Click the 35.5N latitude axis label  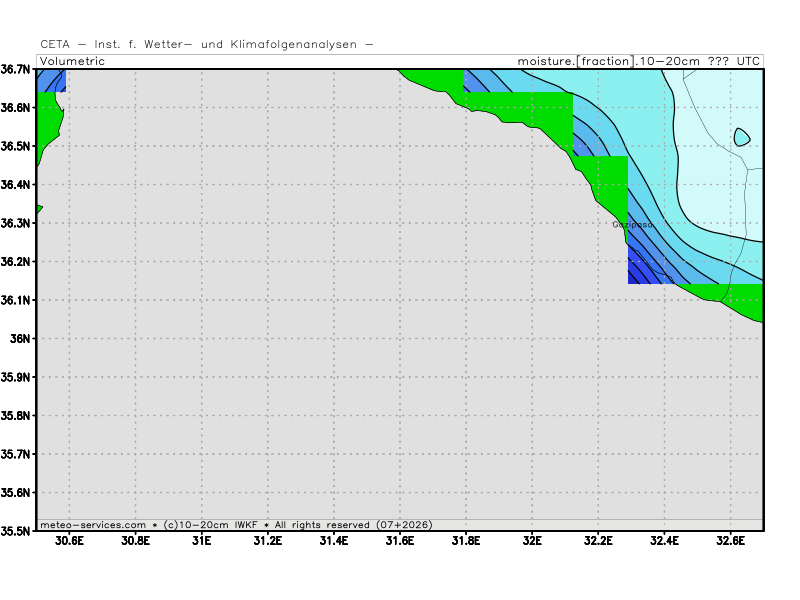17,531
